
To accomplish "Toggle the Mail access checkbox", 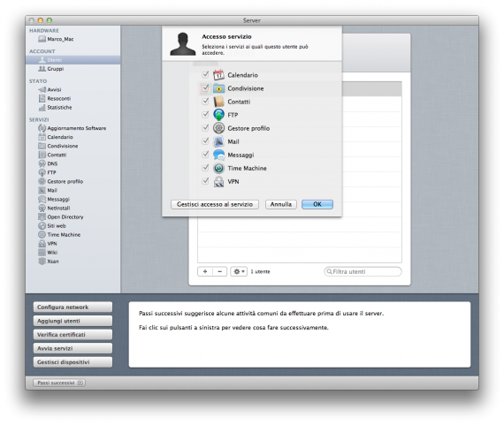I will pos(205,141).
